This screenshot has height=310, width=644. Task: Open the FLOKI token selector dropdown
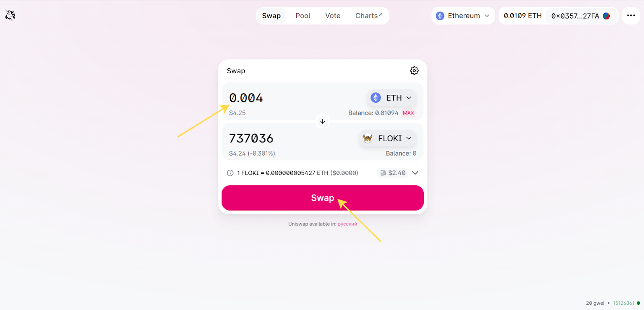(x=388, y=138)
